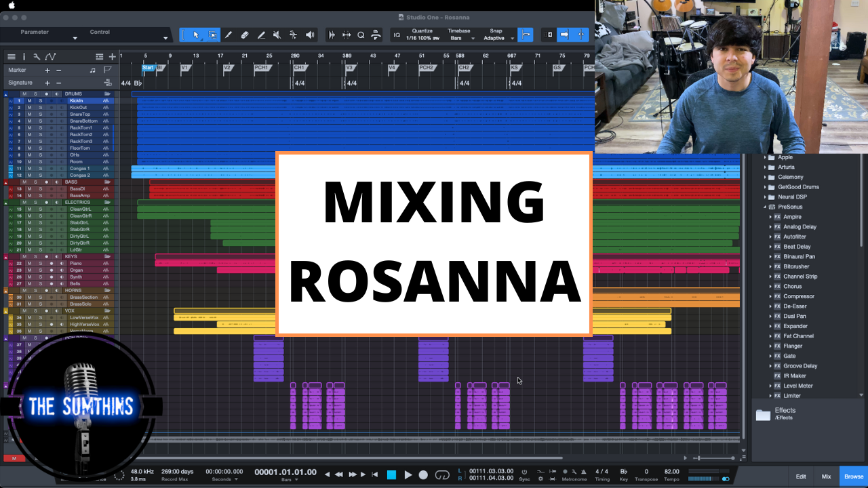Choose the Paint (pencil) tool
The width and height of the screenshot is (868, 488).
click(261, 35)
